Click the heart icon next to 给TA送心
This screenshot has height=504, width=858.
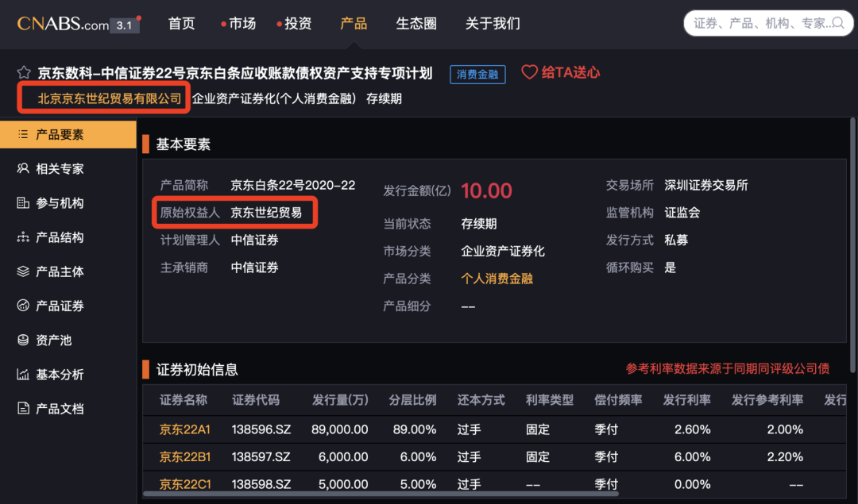click(x=529, y=72)
